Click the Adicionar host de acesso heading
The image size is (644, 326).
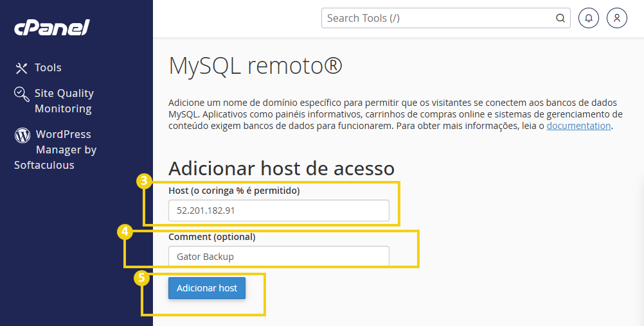click(x=282, y=168)
